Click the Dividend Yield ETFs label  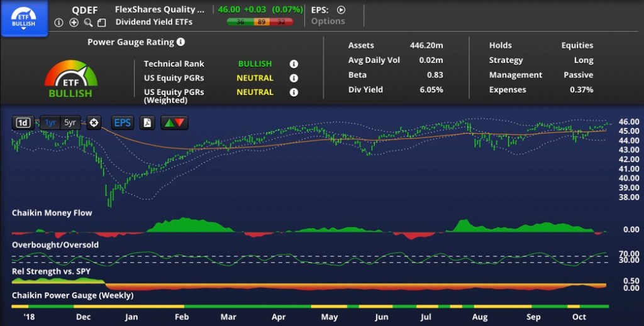coord(154,22)
